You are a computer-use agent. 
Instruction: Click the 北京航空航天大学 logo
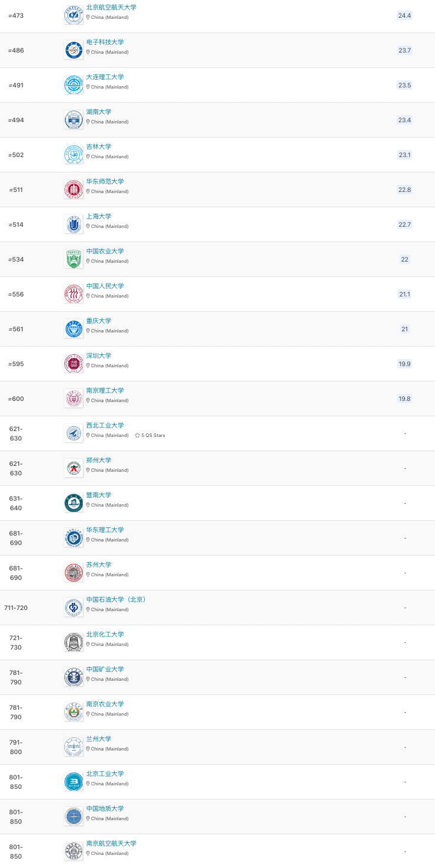[x=74, y=15]
